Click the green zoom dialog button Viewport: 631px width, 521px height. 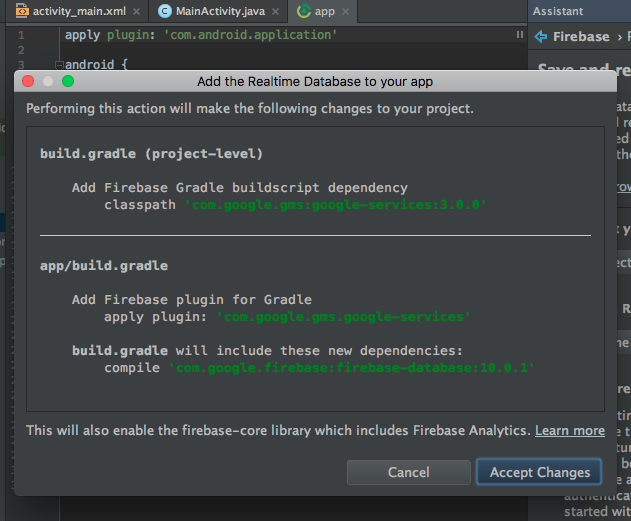pyautogui.click(x=68, y=81)
